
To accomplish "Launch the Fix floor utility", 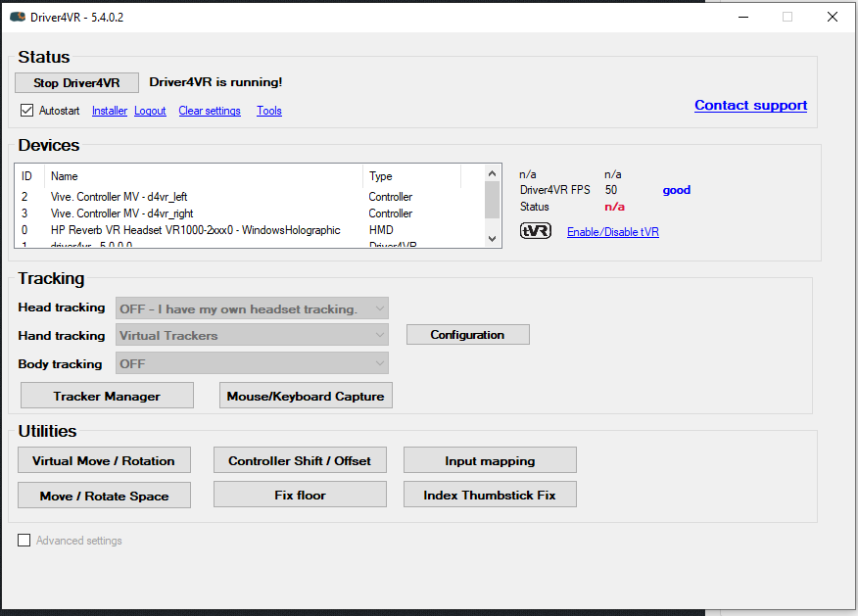I will point(300,495).
